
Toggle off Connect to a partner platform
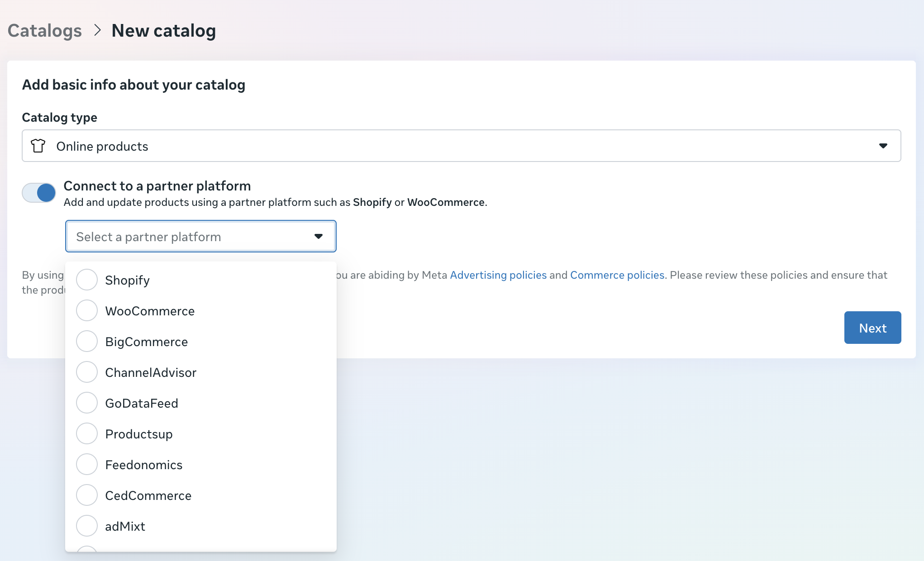(x=39, y=193)
